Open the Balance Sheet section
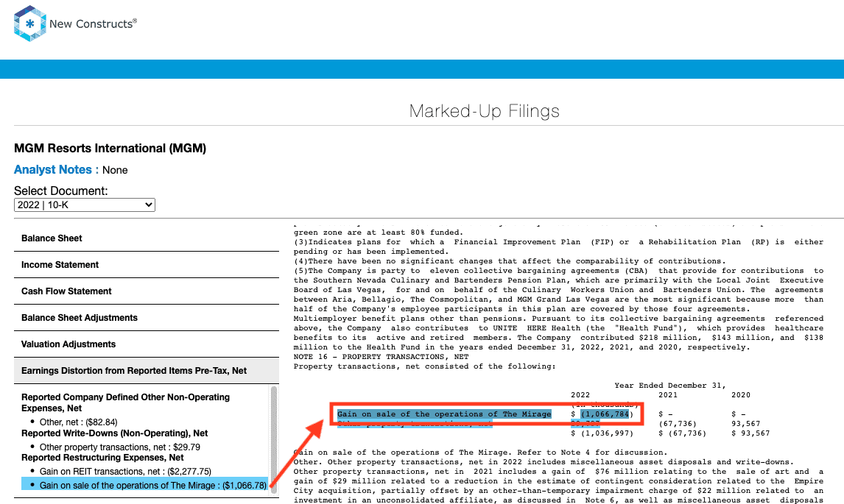844x504 pixels. point(147,238)
